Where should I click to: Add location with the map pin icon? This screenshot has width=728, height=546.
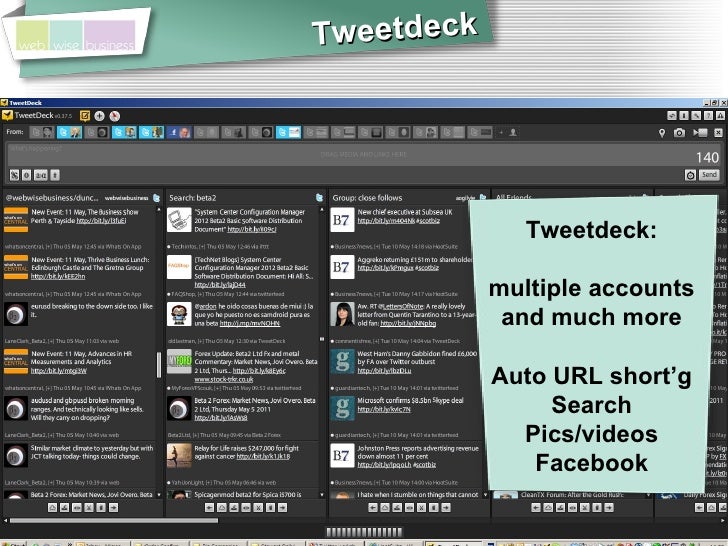tap(662, 133)
